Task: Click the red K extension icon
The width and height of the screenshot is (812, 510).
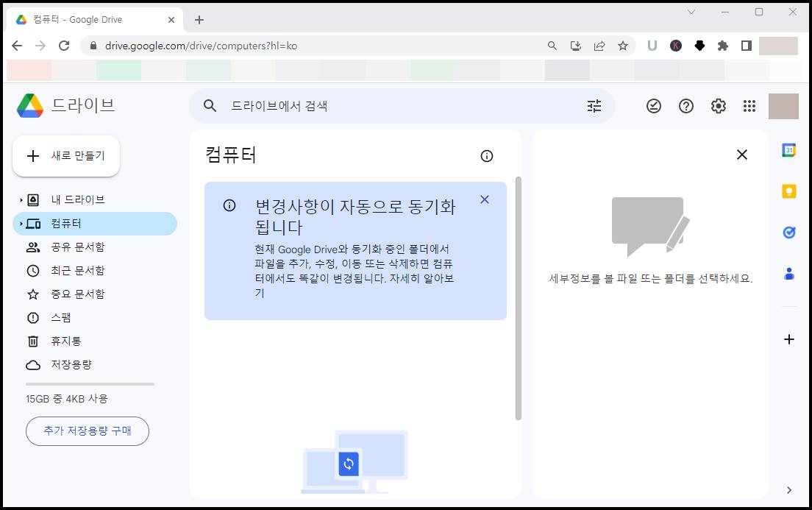Action: [676, 46]
